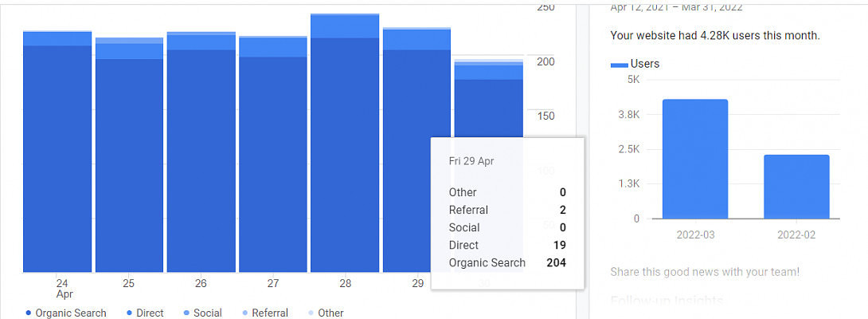Pick the 26 April traffic bar
Image resolution: width=868 pixels, height=319 pixels.
201,159
